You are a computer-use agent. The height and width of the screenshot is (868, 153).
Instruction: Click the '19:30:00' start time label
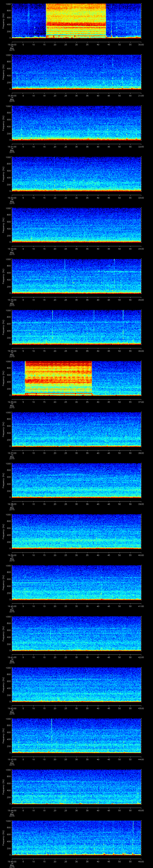pos(12,96)
